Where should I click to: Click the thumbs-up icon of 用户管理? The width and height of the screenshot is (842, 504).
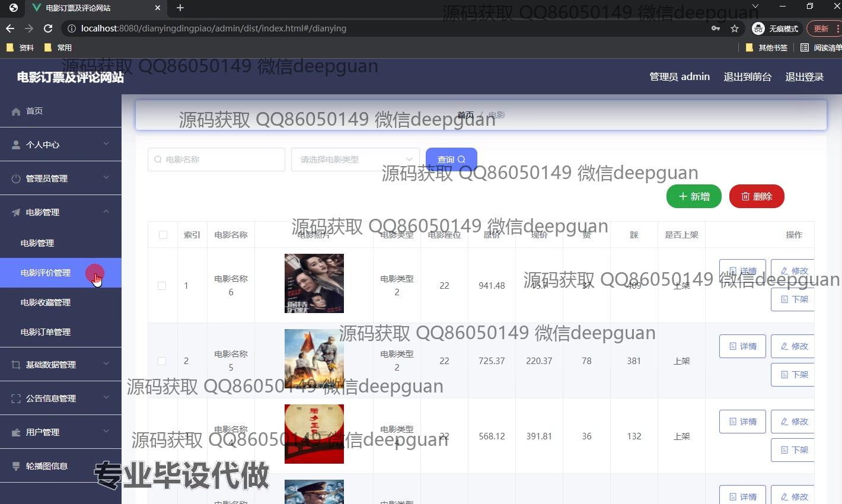pyautogui.click(x=16, y=432)
